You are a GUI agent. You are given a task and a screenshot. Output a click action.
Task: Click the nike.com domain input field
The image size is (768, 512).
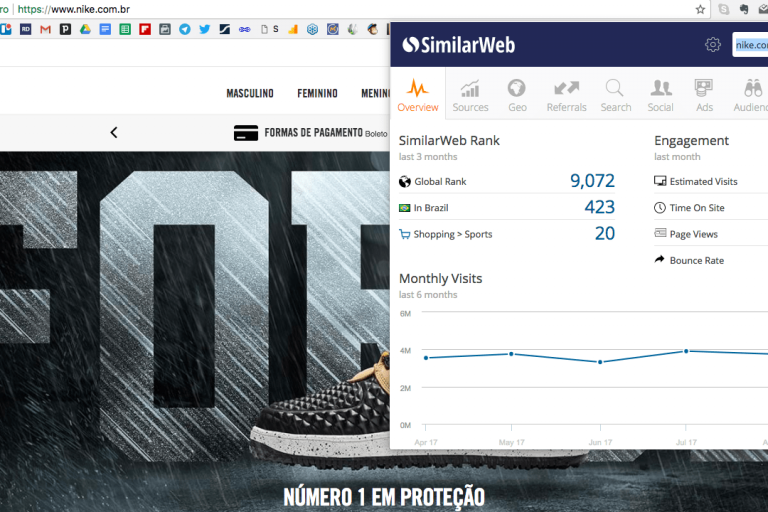pos(750,45)
